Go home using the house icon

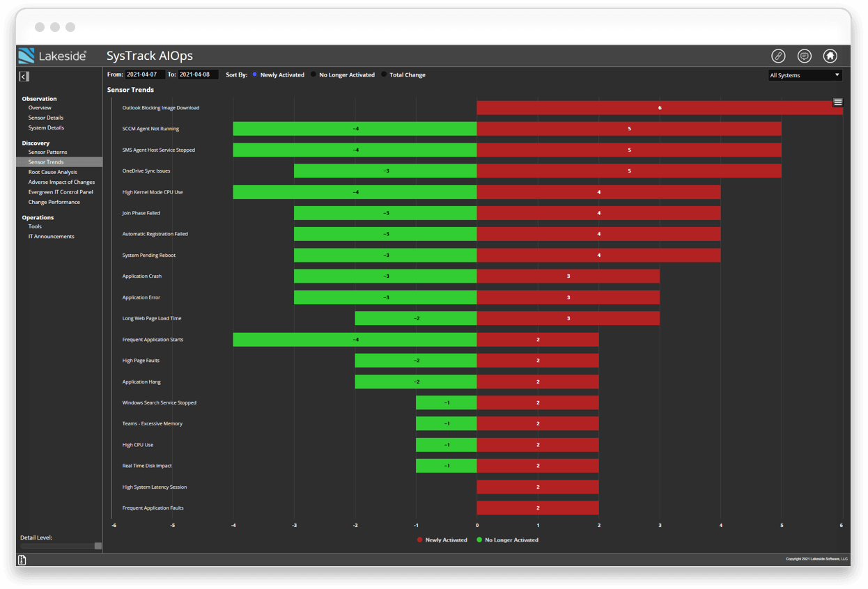(829, 56)
